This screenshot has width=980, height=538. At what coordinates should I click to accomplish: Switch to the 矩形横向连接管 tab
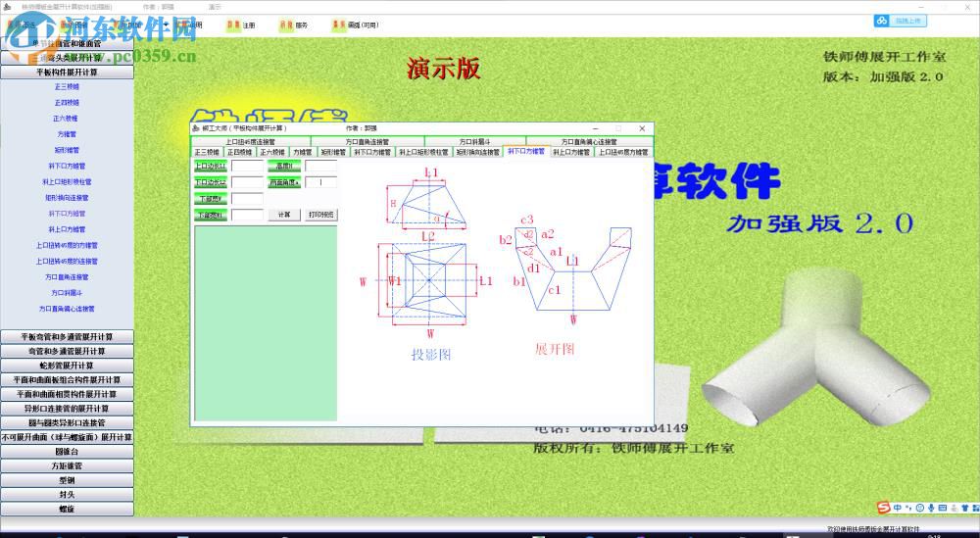click(x=477, y=152)
